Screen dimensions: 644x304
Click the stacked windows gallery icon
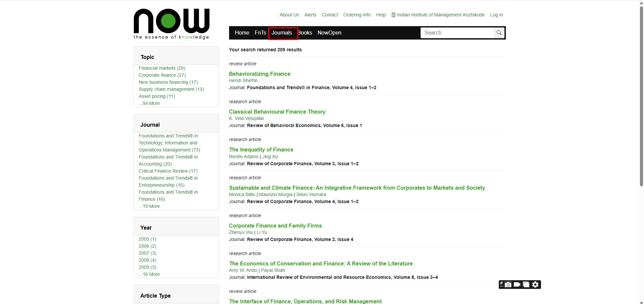(526, 285)
